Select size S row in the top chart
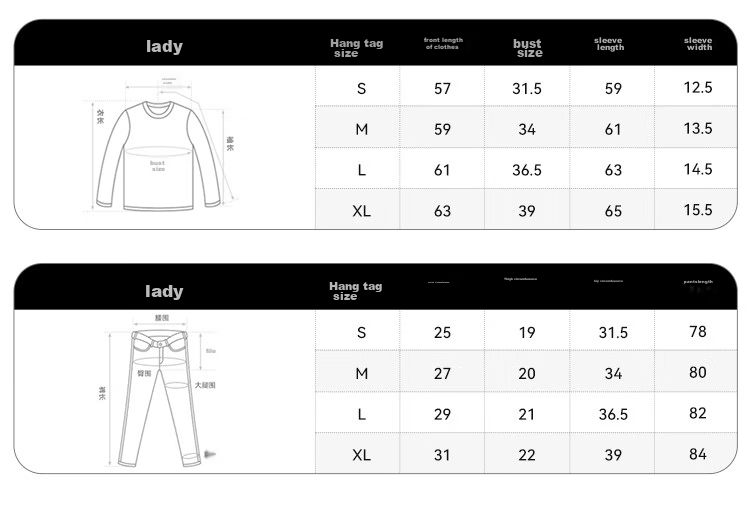 [x=526, y=86]
